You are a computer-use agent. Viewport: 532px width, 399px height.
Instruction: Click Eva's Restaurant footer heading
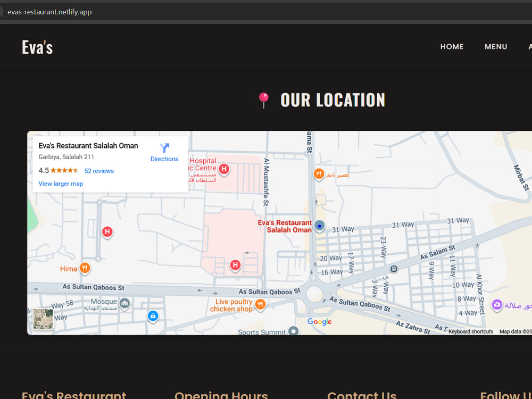pos(74,395)
